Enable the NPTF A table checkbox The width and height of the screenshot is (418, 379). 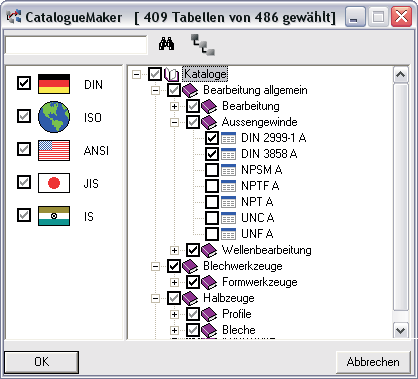212,186
